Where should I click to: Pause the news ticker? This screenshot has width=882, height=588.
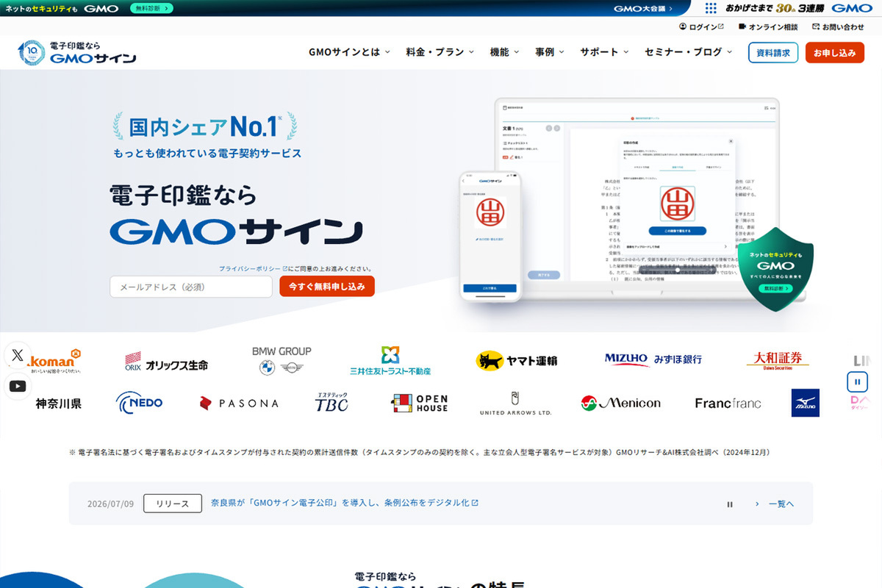pos(730,504)
